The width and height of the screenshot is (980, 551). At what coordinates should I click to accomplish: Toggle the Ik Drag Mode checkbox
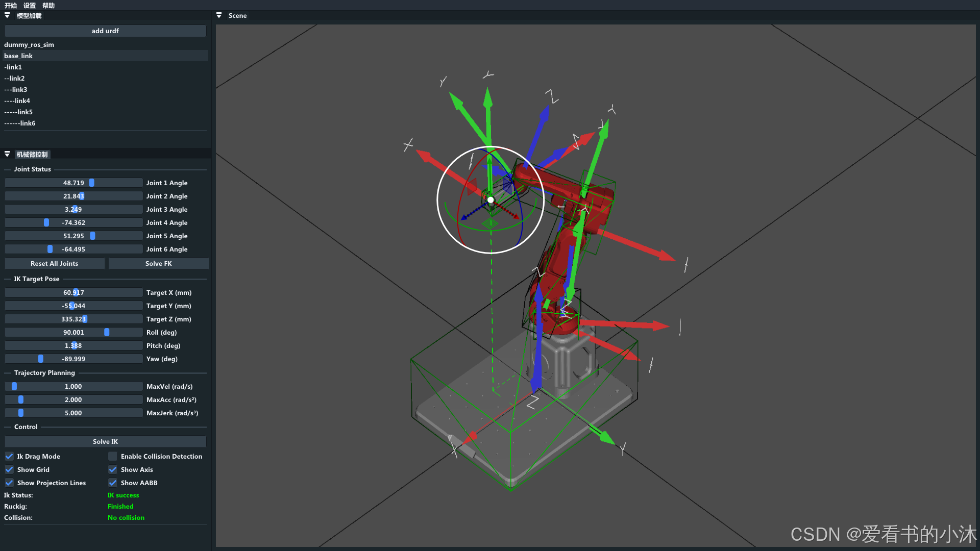click(9, 456)
